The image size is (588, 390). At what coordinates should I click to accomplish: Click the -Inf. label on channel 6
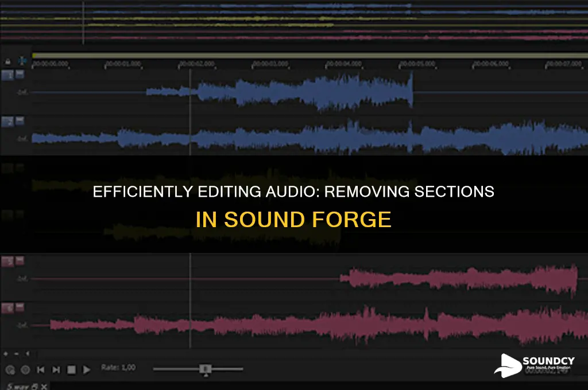tap(22, 325)
